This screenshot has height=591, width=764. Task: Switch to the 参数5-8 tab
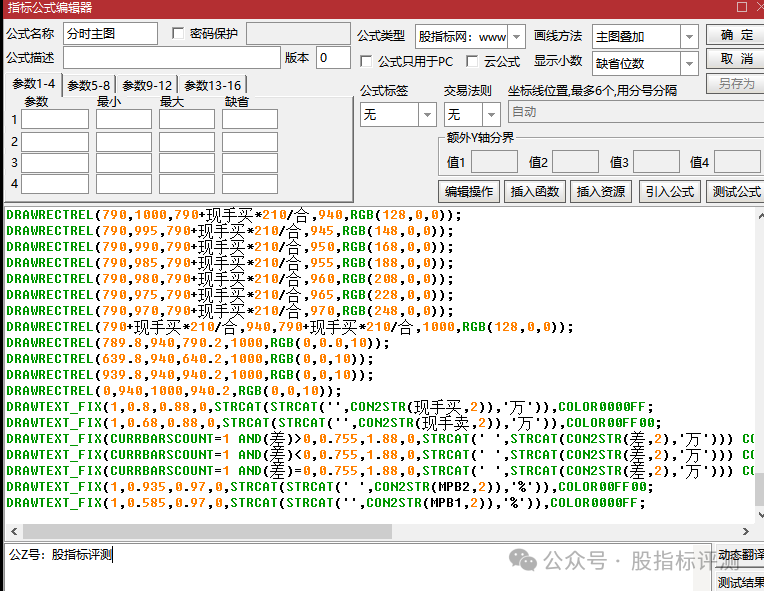tap(89, 86)
